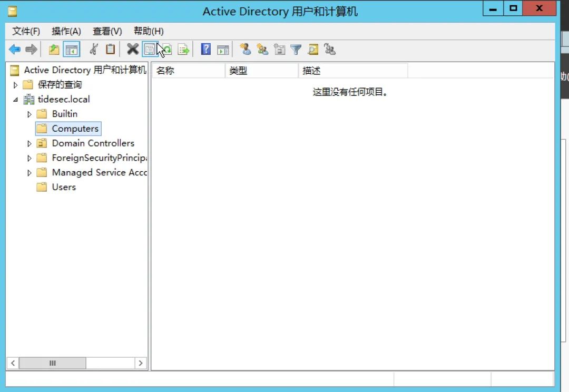
Task: Expand the 保存的查询 node arrow
Action: pyautogui.click(x=15, y=85)
